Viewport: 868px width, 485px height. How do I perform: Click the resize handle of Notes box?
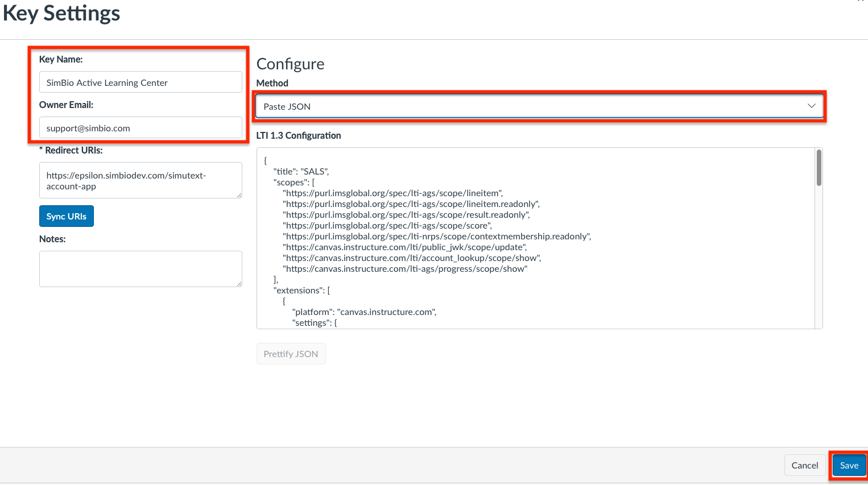239,284
